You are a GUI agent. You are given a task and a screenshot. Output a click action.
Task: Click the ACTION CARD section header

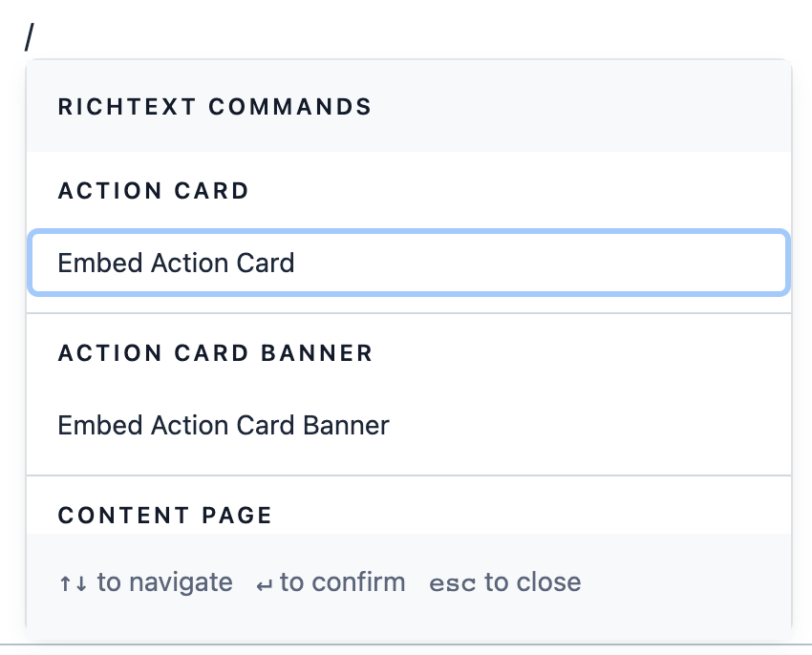tap(153, 191)
